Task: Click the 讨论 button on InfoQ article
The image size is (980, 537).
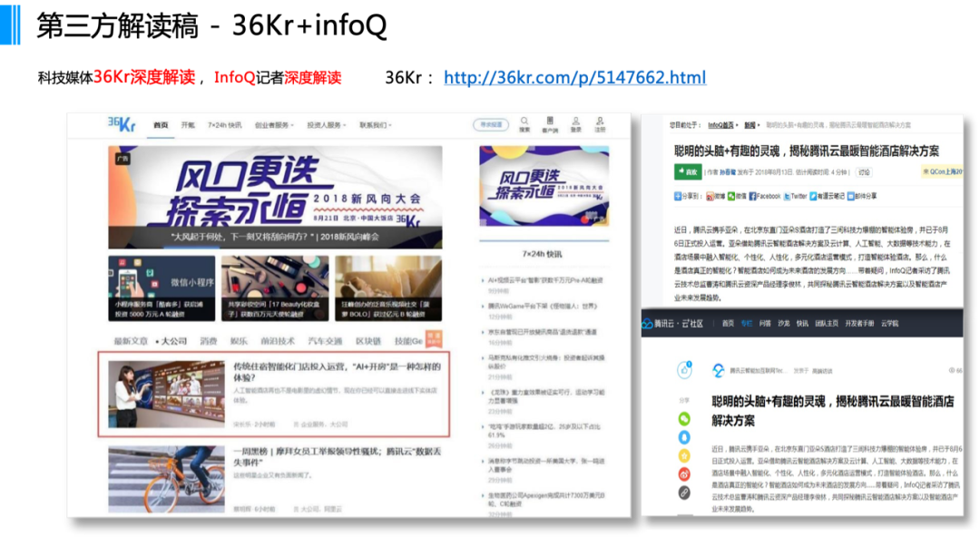Action: coord(864,172)
